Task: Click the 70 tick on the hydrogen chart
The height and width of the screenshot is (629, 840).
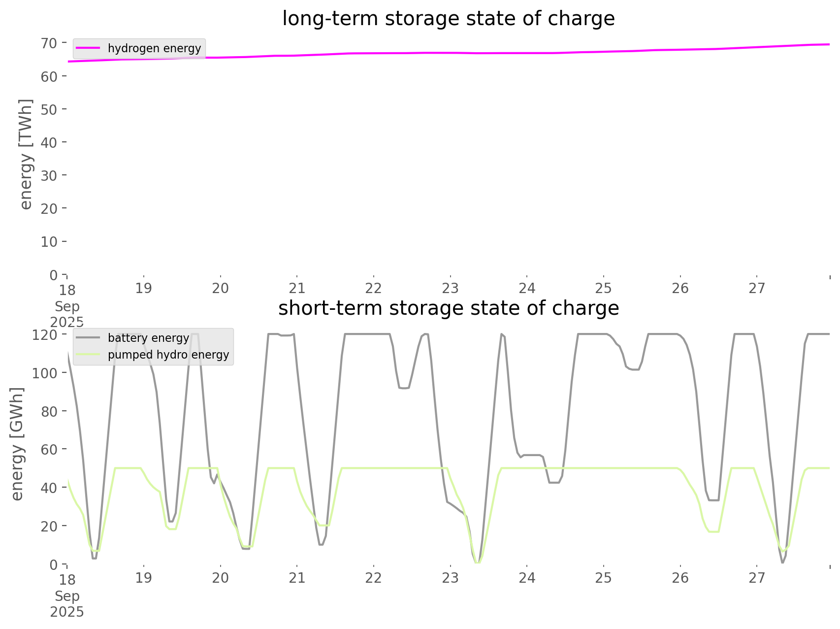Action: pos(49,43)
